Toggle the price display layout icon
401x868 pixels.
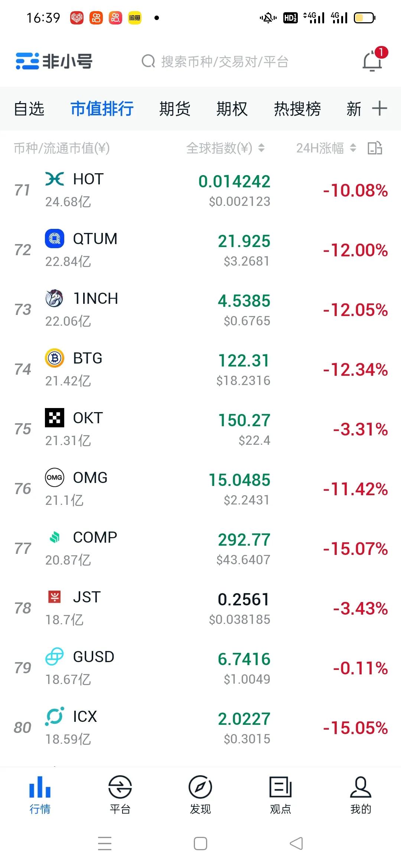[375, 148]
